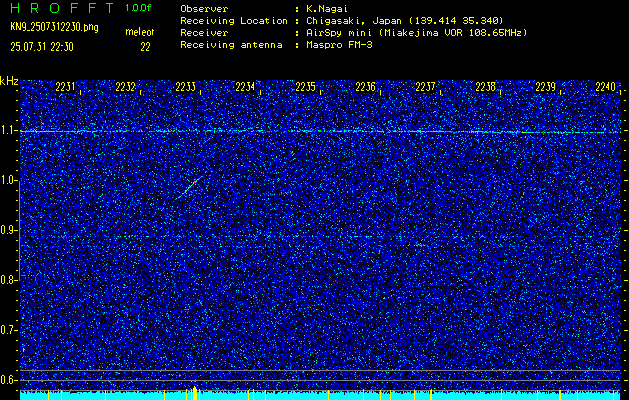Screen dimensions: 629x400
Task: Click the 2232 time marker
Action: pos(125,87)
